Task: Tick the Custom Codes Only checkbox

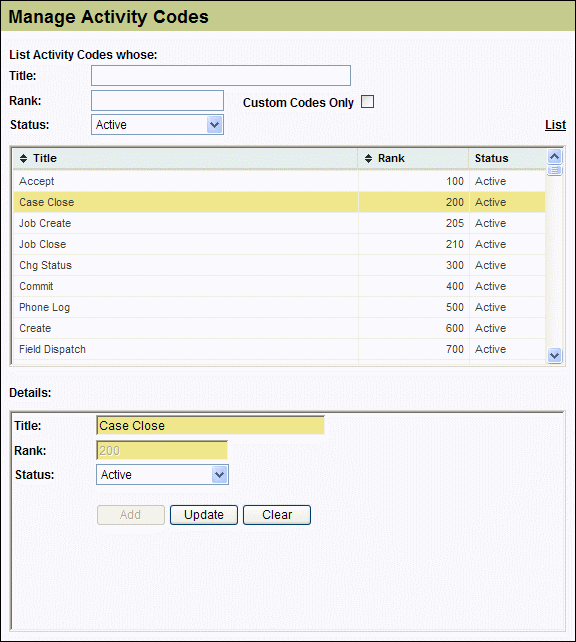Action: [x=367, y=102]
